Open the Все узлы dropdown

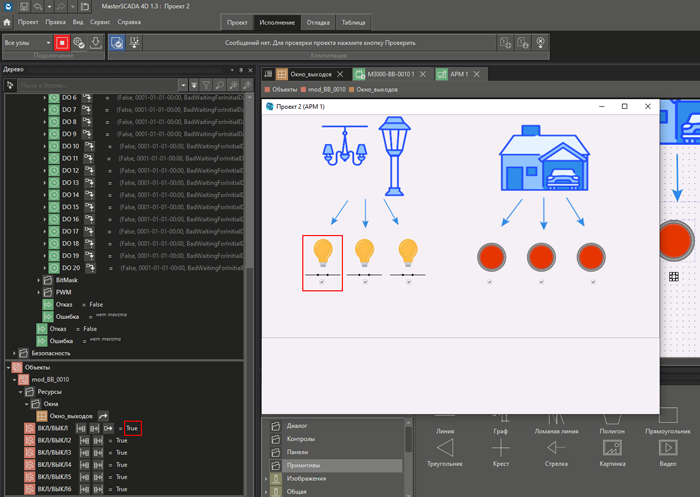28,43
